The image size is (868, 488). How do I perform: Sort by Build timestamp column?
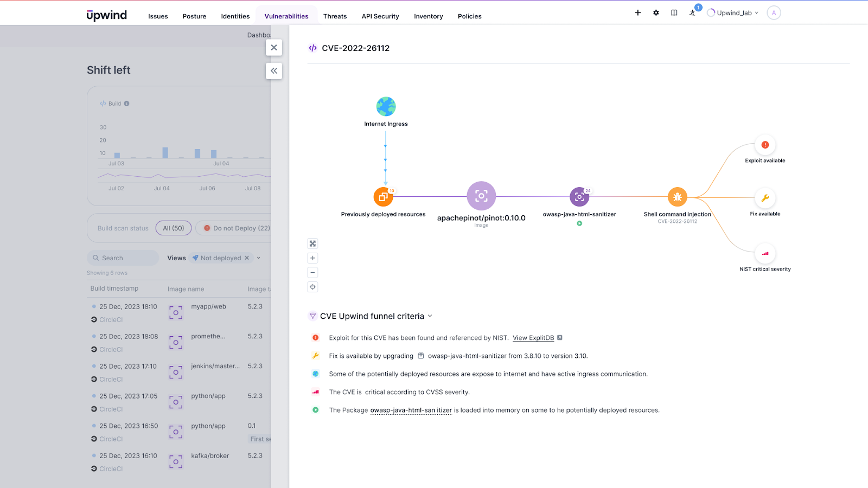coord(114,288)
